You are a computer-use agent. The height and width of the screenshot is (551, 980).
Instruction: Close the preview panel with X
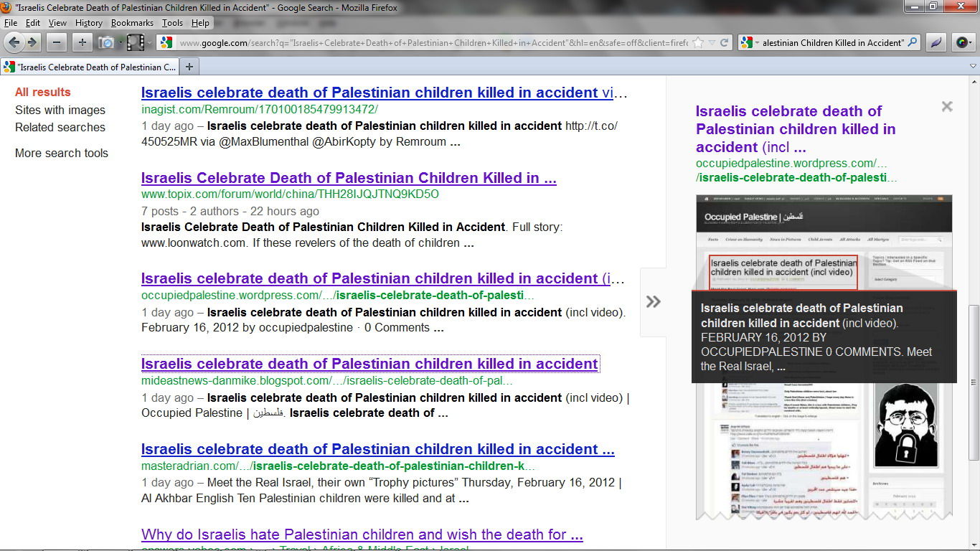click(x=947, y=106)
